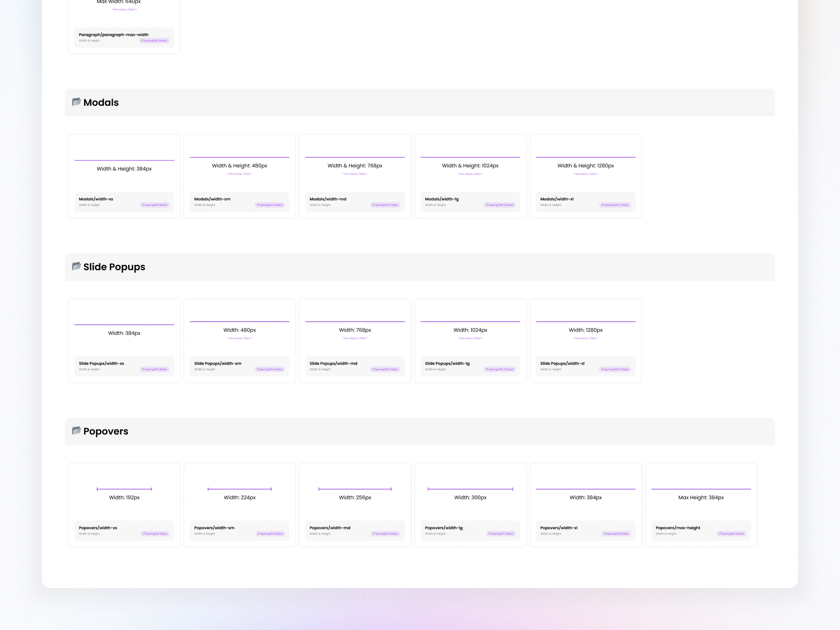Click the Slide Popups section heading text
The image size is (840, 630).
(114, 267)
